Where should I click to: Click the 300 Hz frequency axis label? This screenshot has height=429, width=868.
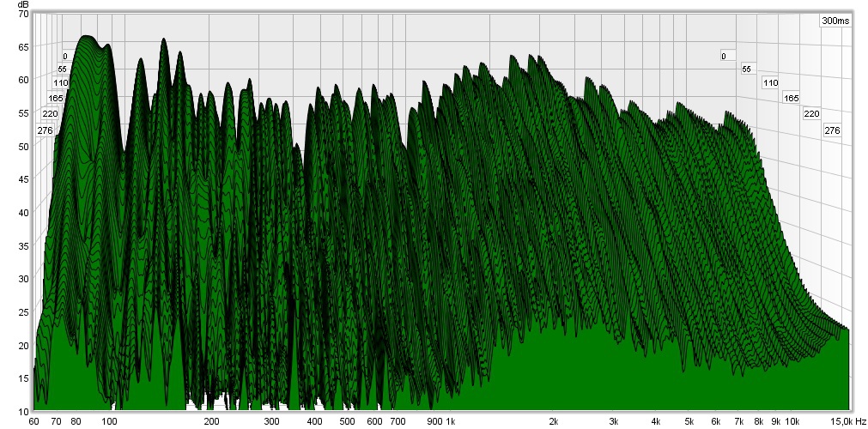point(271,421)
